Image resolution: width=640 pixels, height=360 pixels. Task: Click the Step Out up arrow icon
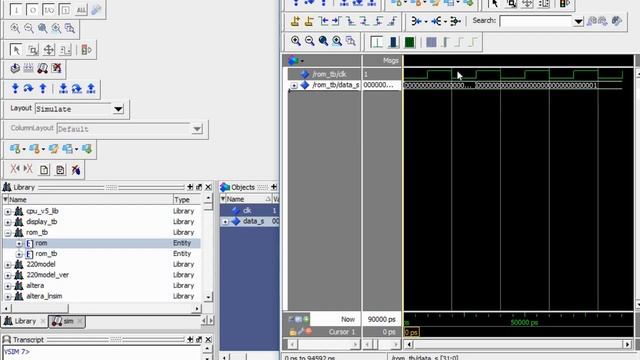[42, 88]
